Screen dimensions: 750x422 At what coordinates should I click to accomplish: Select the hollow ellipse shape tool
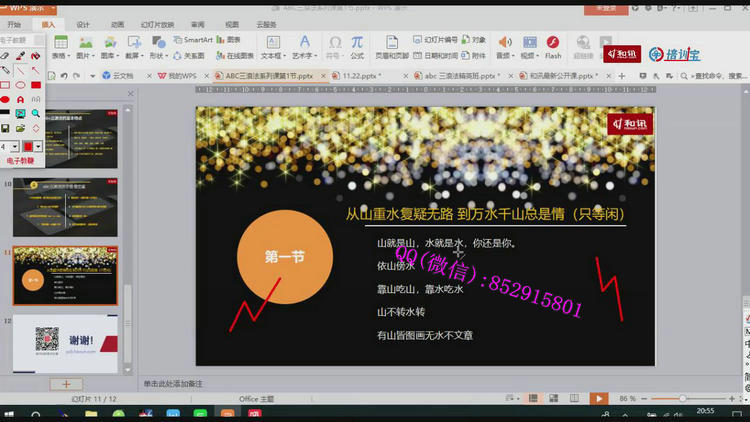click(x=21, y=85)
